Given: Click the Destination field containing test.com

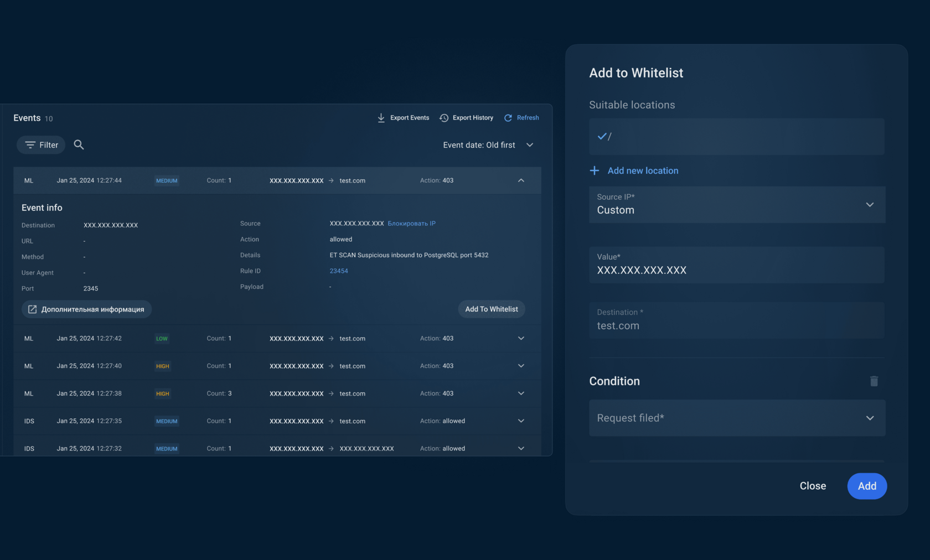Looking at the screenshot, I should [737, 320].
